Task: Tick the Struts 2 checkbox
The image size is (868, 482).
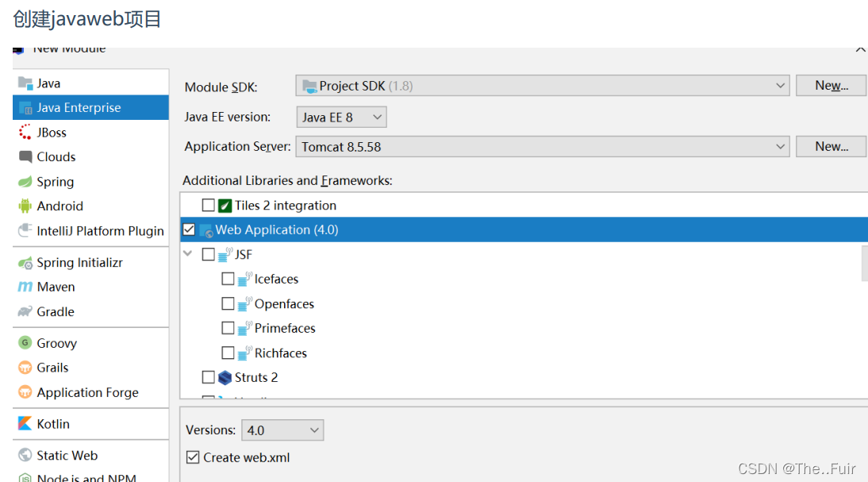Action: click(208, 377)
